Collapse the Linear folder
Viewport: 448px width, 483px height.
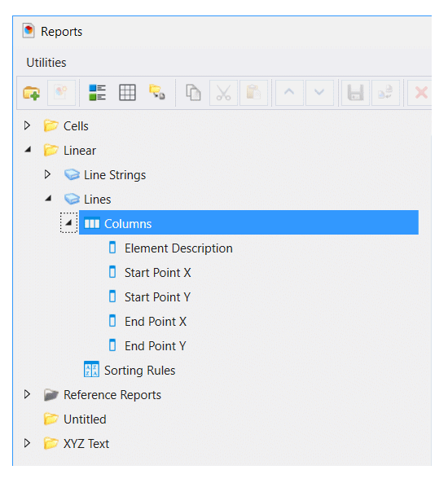(x=28, y=150)
